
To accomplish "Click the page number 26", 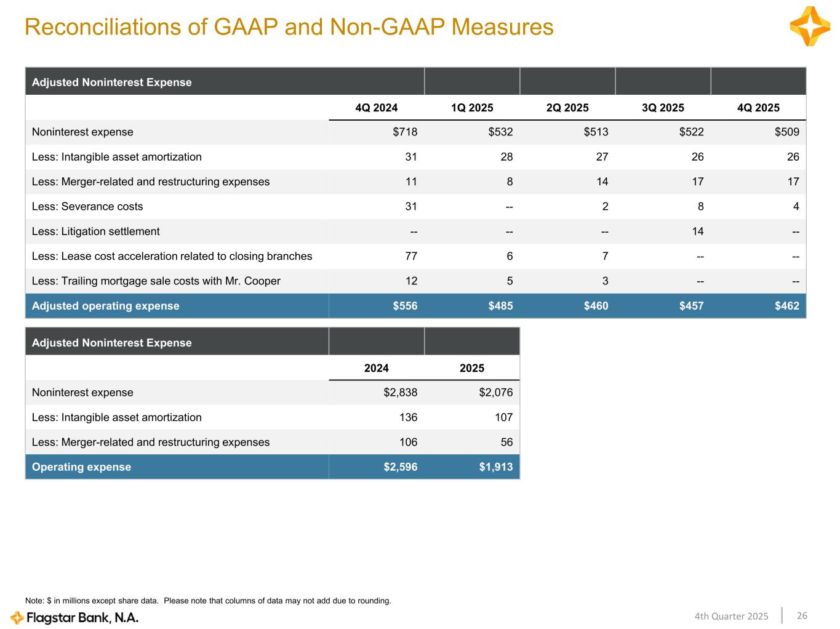I will coord(802,616).
